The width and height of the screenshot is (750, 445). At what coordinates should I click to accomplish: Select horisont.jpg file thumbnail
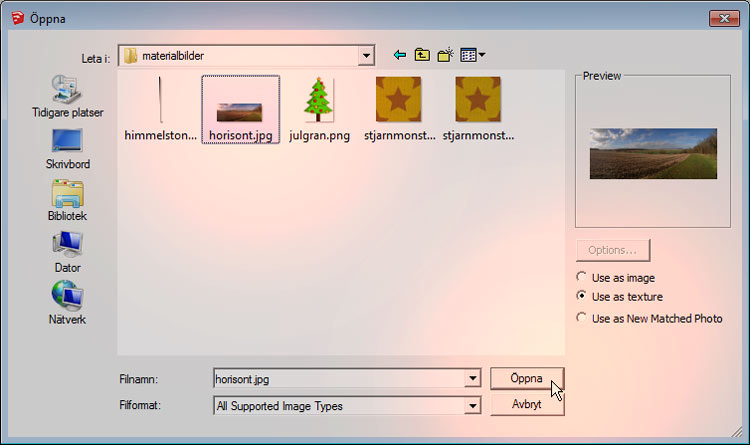coord(241,110)
